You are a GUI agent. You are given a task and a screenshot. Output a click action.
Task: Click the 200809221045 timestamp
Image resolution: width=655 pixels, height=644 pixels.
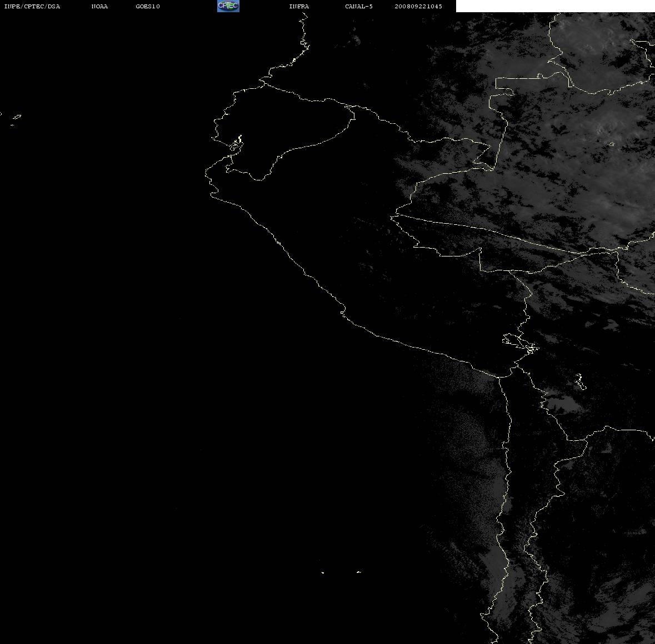418,6
